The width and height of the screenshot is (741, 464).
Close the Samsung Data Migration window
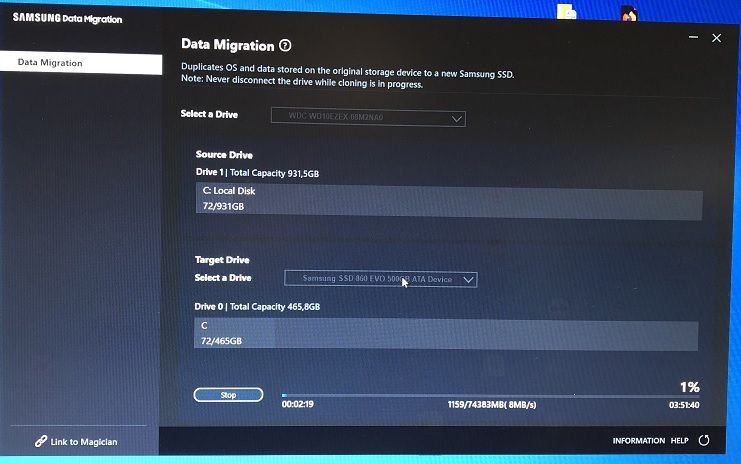tap(716, 38)
